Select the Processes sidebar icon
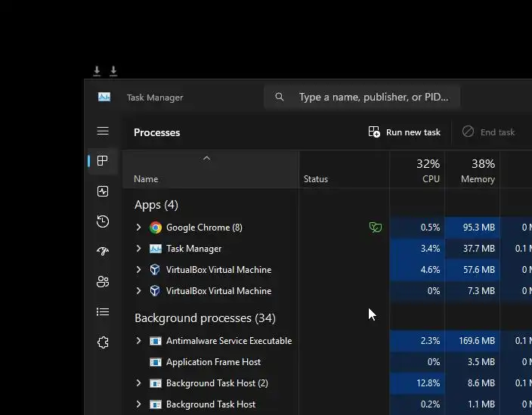The image size is (532, 415). click(103, 160)
